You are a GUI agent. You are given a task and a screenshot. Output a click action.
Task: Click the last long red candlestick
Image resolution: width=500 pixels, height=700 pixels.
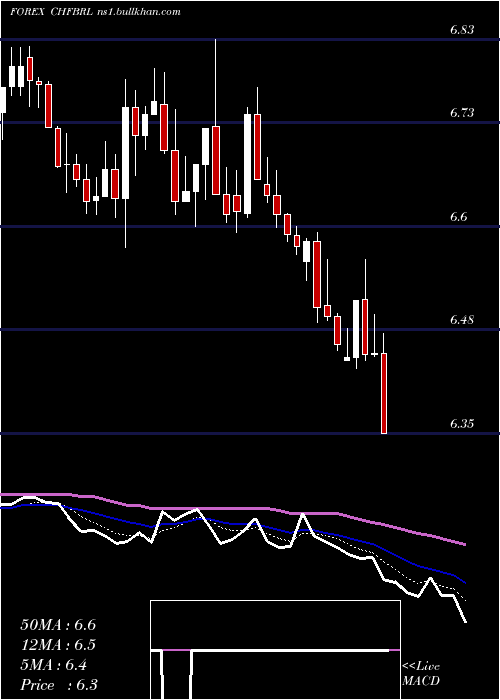pyautogui.click(x=383, y=393)
